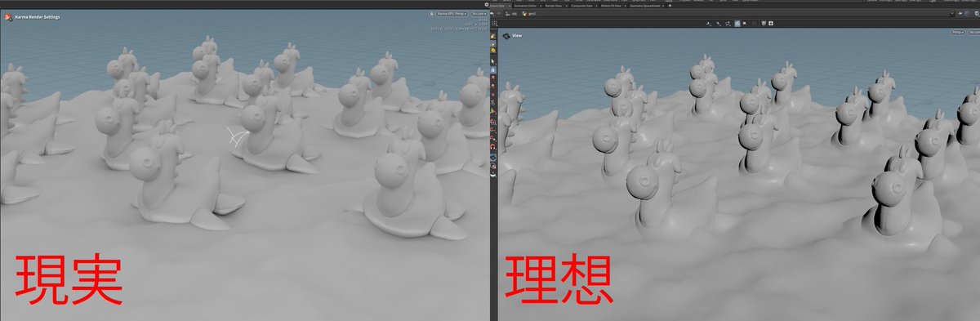Click the highlighted snapping toolbar icon
Screen dimensions: 980x321
click(x=737, y=24)
